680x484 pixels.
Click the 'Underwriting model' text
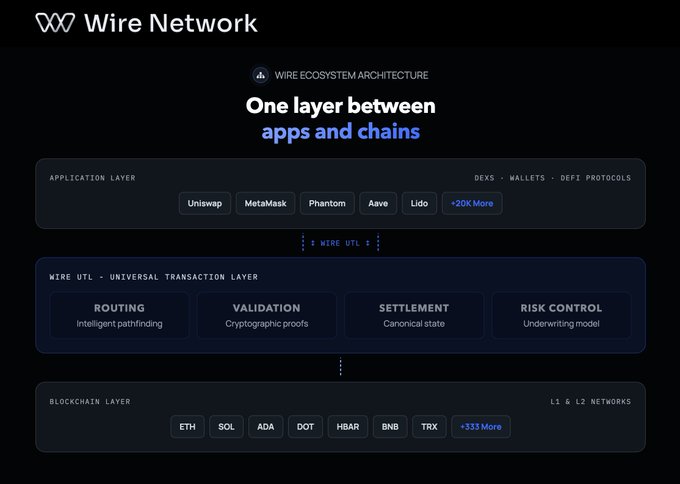click(561, 324)
